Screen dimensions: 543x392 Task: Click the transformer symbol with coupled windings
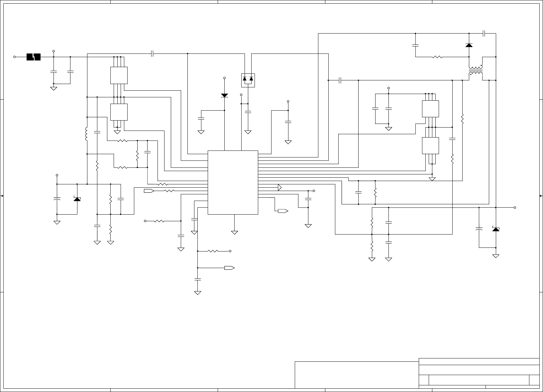click(476, 70)
